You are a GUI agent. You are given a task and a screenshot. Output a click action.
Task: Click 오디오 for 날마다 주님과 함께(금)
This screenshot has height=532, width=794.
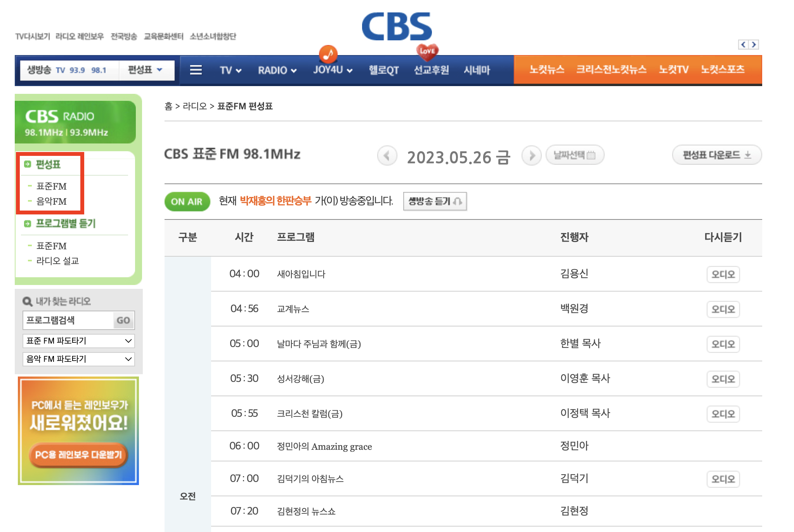point(723,344)
